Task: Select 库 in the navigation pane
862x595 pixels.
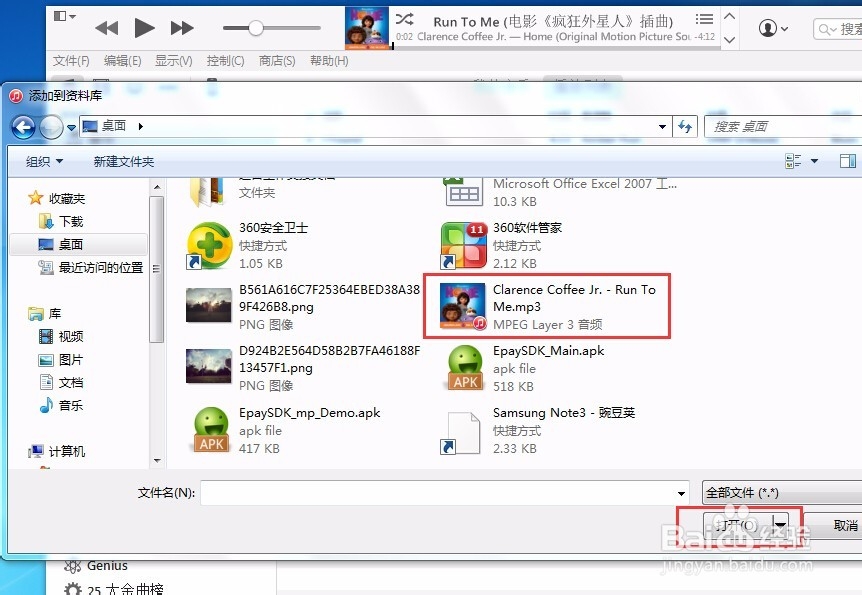Action: click(x=44, y=313)
